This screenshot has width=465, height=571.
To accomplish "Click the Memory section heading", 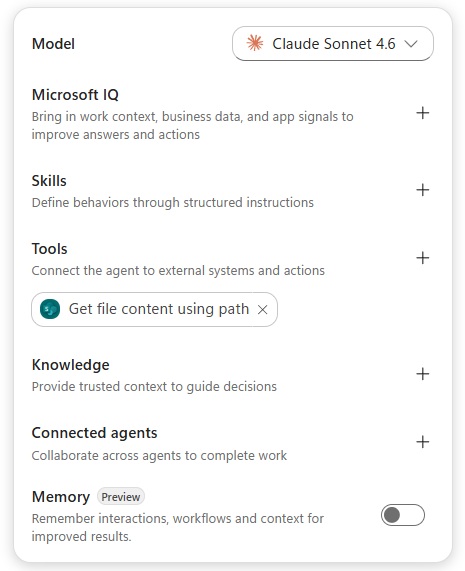I will pyautogui.click(x=61, y=497).
